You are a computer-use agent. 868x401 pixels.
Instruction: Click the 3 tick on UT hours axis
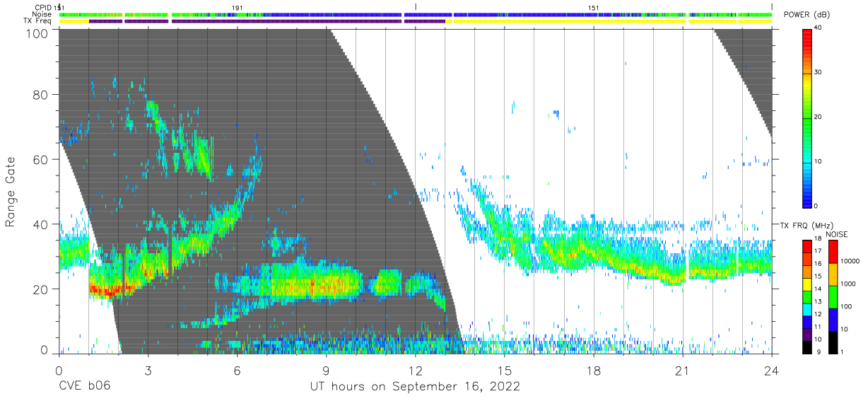[148, 370]
